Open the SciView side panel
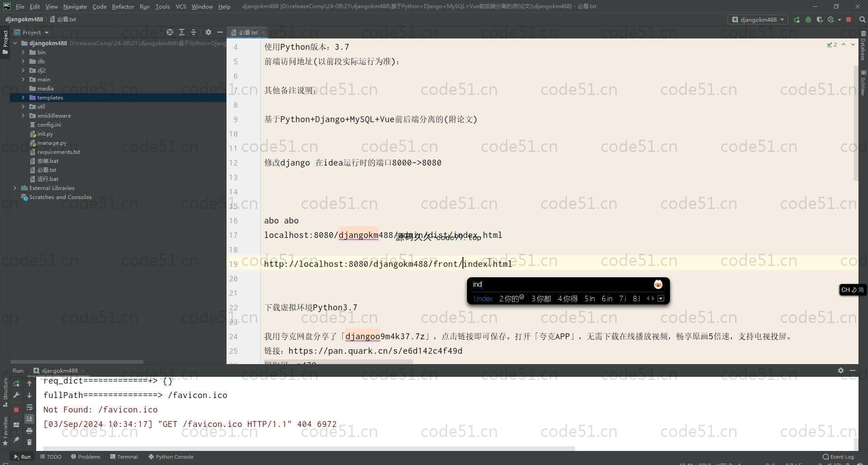Viewport: 868px width, 465px height. tap(863, 82)
